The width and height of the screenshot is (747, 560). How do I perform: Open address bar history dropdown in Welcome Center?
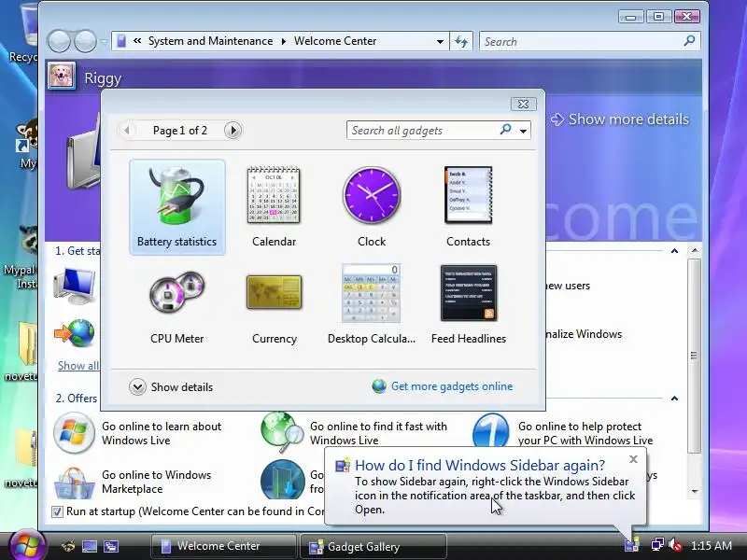click(x=440, y=41)
